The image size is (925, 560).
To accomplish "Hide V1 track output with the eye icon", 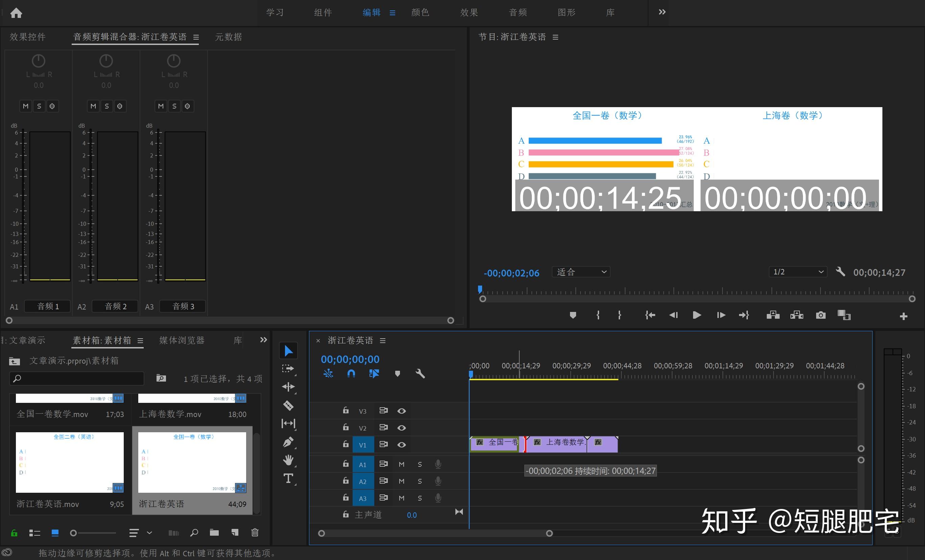I will click(x=402, y=444).
